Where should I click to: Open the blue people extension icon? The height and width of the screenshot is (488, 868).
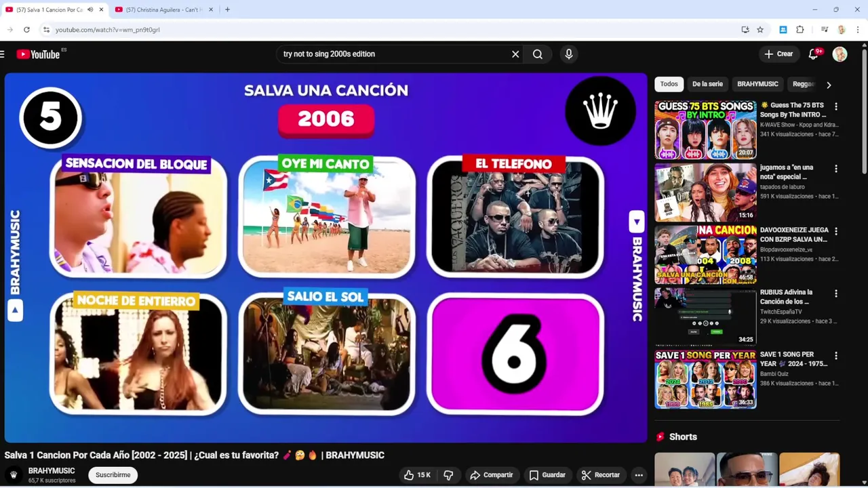783,30
